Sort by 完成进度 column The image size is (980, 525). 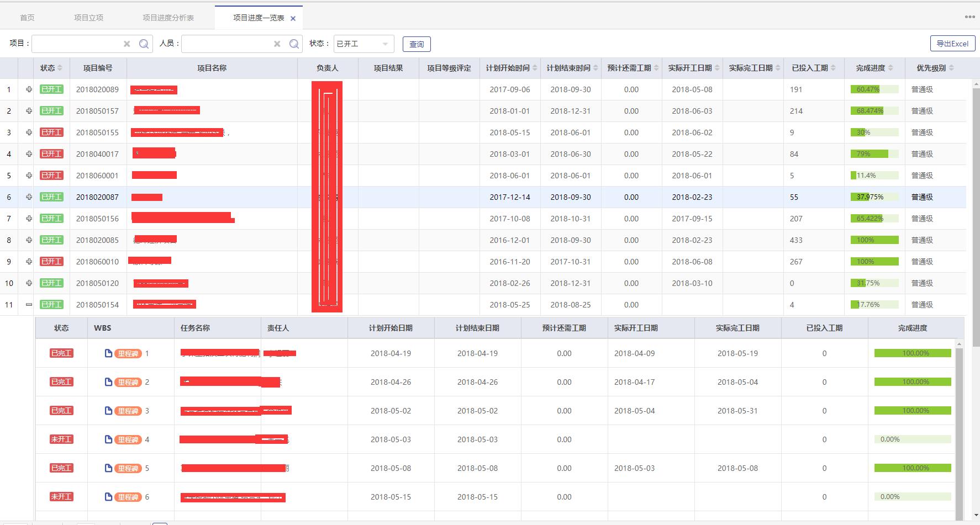(870, 68)
